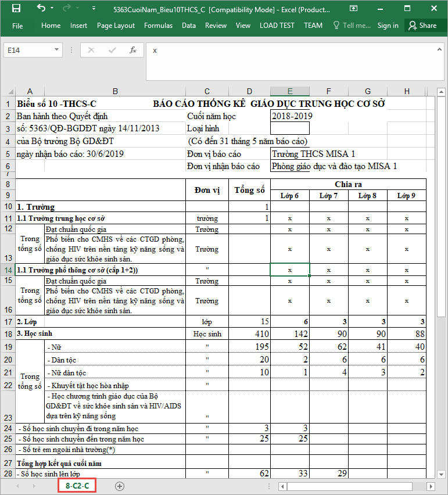Viewport: 448px width, 495px height.
Task: Select row 17 header
Action: pyautogui.click(x=8, y=322)
